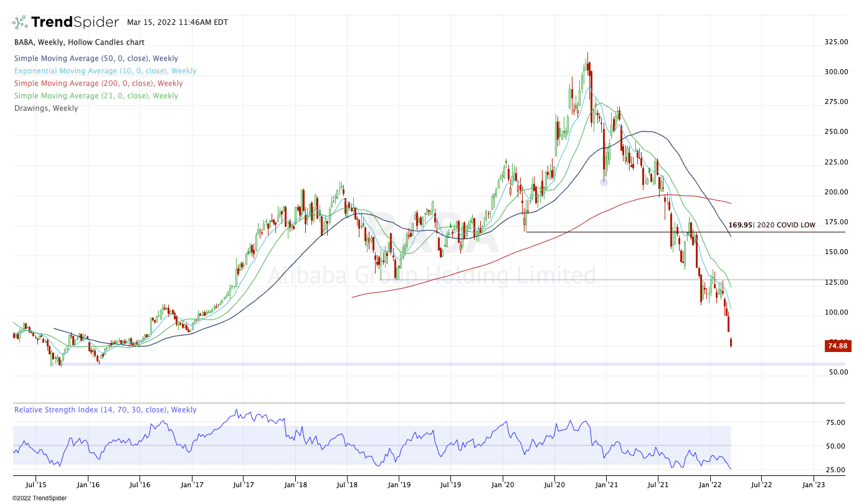Click the Jan '18 date axis label

[295, 483]
